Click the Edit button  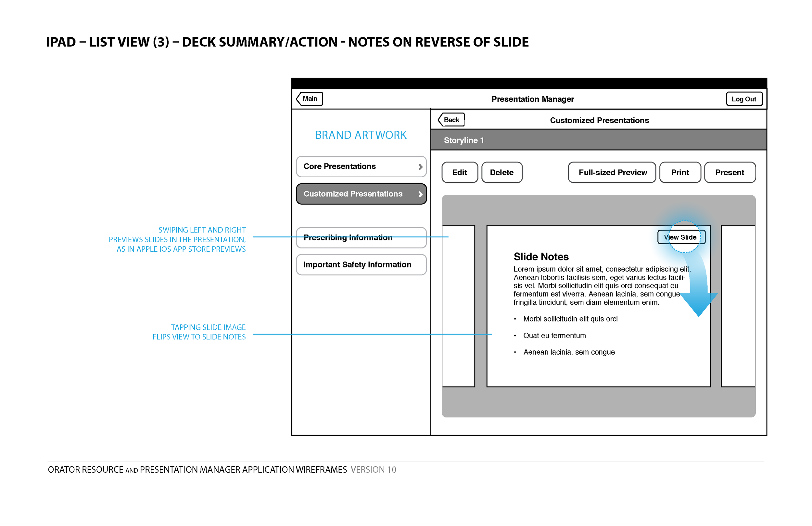pyautogui.click(x=460, y=173)
